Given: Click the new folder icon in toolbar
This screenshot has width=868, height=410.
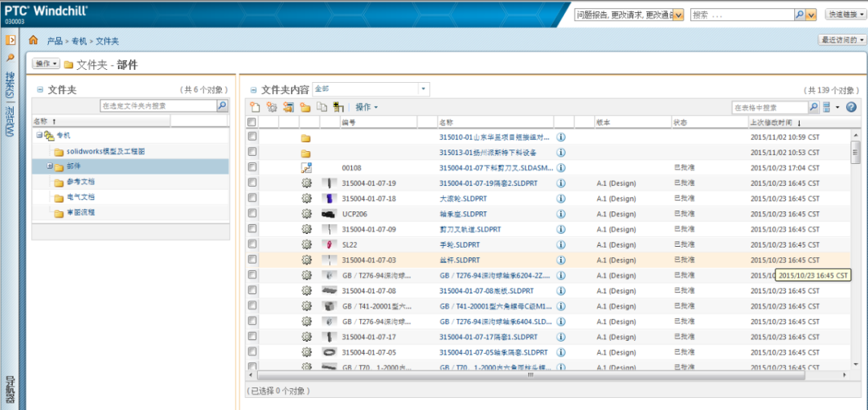Looking at the screenshot, I should tap(305, 107).
